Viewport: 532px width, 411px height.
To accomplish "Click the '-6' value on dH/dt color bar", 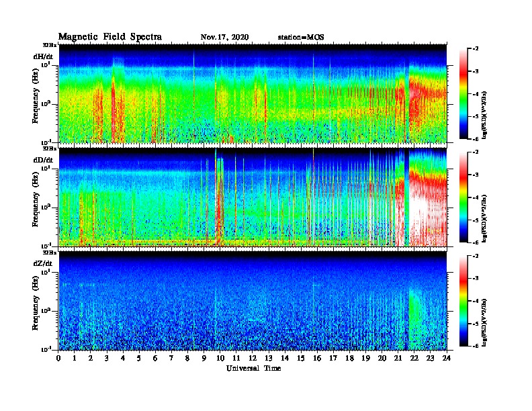I will pos(476,139).
